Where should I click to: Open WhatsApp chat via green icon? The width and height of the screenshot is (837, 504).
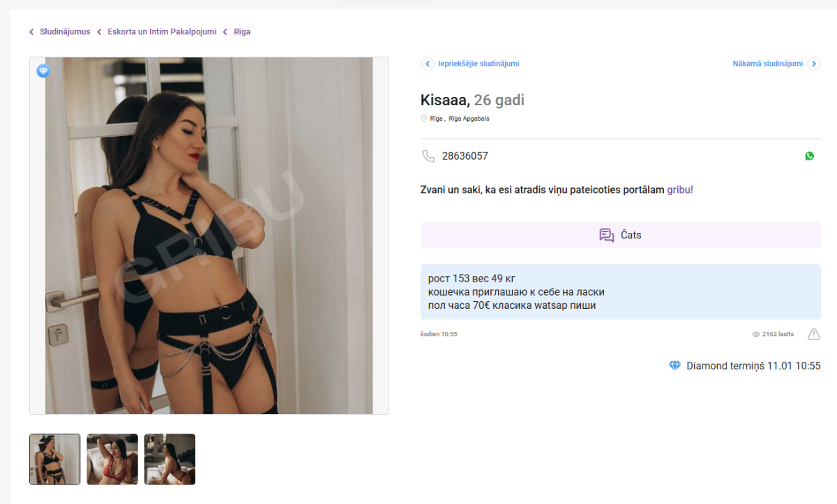(x=809, y=156)
